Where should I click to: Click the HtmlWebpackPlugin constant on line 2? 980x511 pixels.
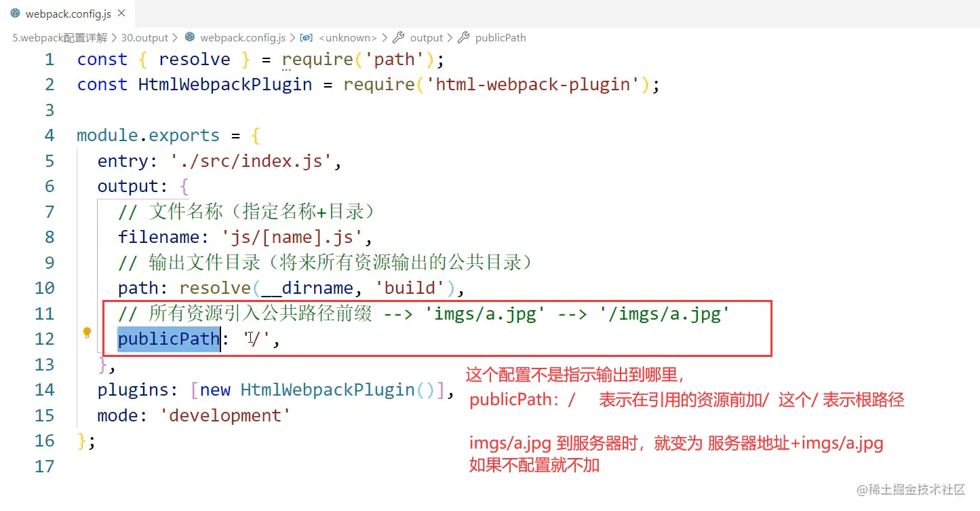pos(225,85)
